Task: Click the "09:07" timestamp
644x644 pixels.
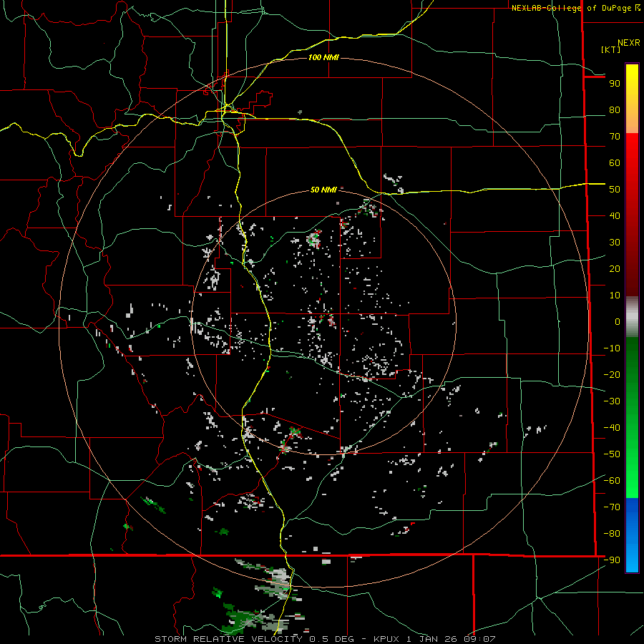Action: pos(479,639)
